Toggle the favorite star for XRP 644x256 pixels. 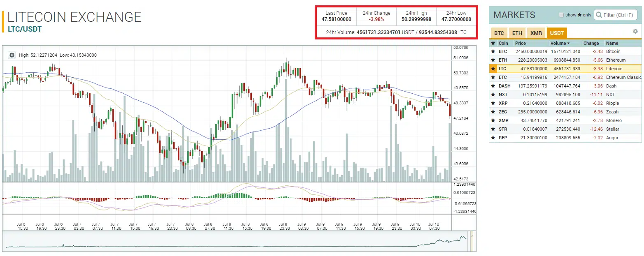tap(493, 103)
